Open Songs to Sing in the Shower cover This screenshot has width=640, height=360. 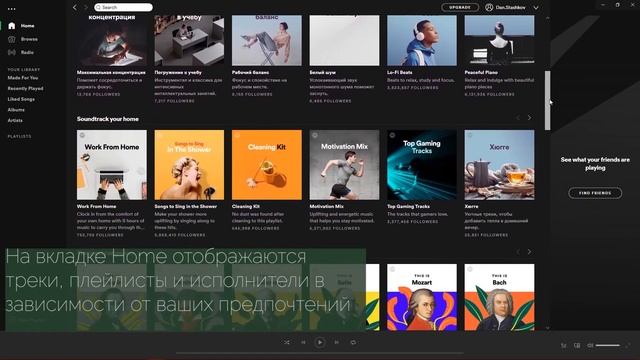189,165
